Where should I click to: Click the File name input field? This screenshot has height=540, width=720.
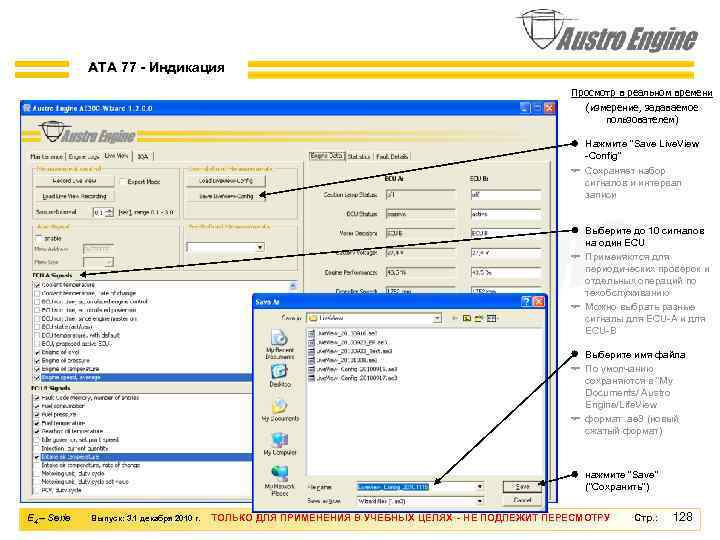416,487
